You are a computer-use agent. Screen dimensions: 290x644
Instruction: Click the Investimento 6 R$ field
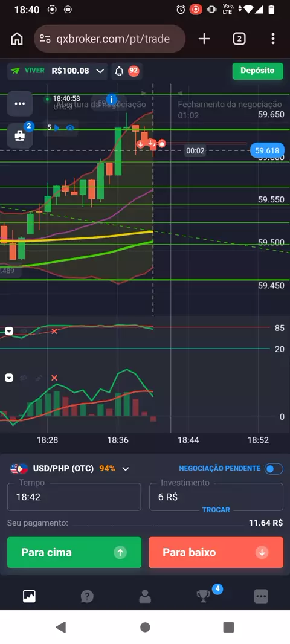tap(216, 497)
